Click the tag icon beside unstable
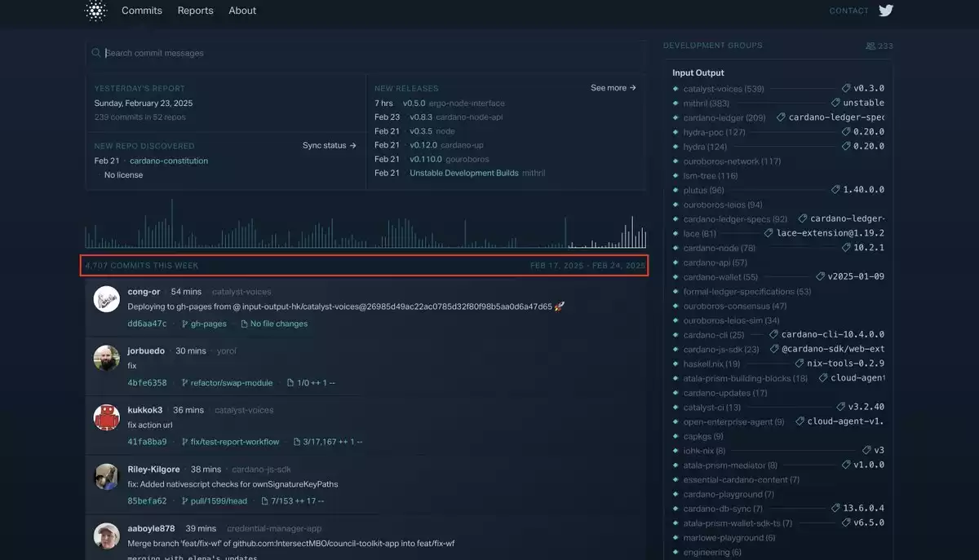This screenshot has height=560, width=979. [835, 103]
